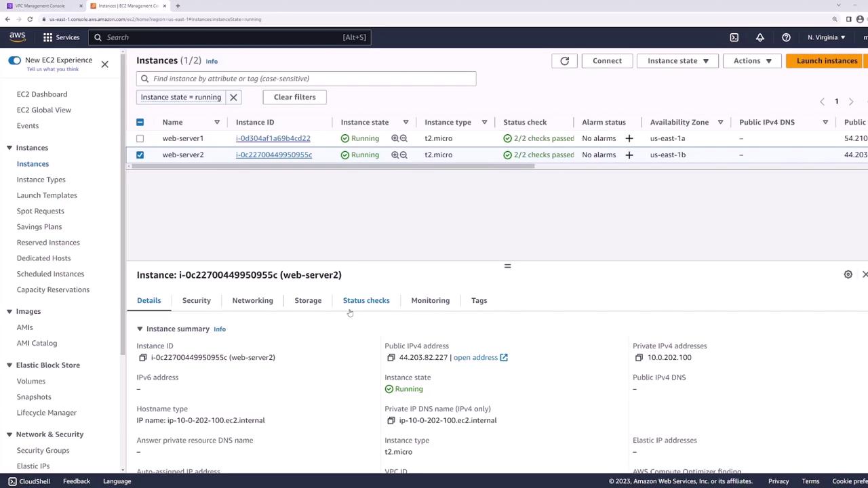Click the help question mark icon
868x488 pixels.
[x=786, y=37]
